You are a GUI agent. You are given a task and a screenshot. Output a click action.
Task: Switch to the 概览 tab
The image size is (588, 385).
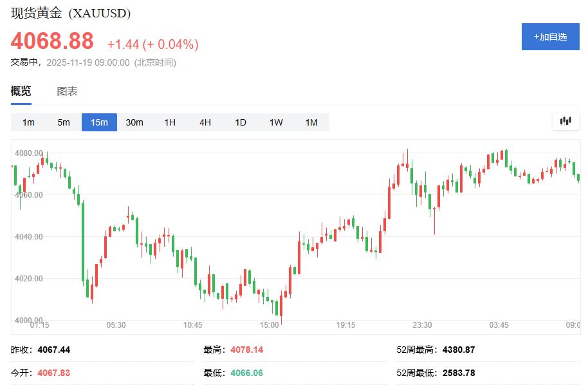tap(21, 91)
